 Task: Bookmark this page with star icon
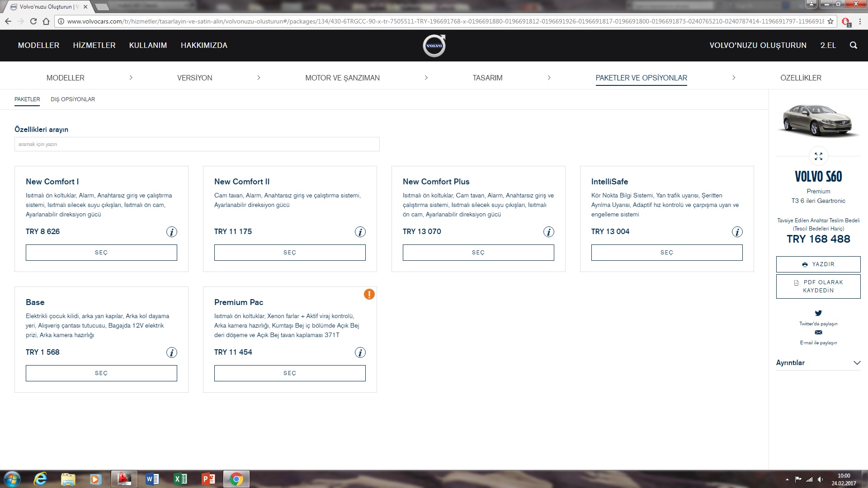(x=830, y=21)
